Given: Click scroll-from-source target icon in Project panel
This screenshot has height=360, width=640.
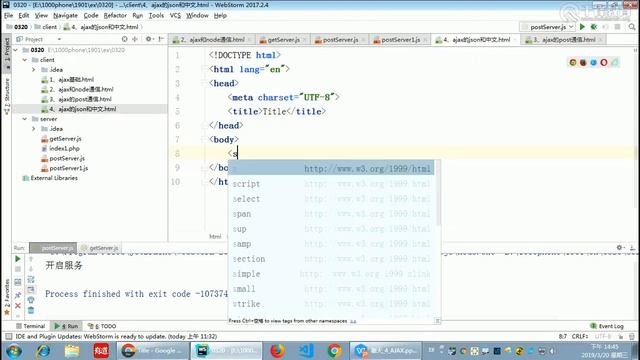Looking at the screenshot, I should click(124, 39).
